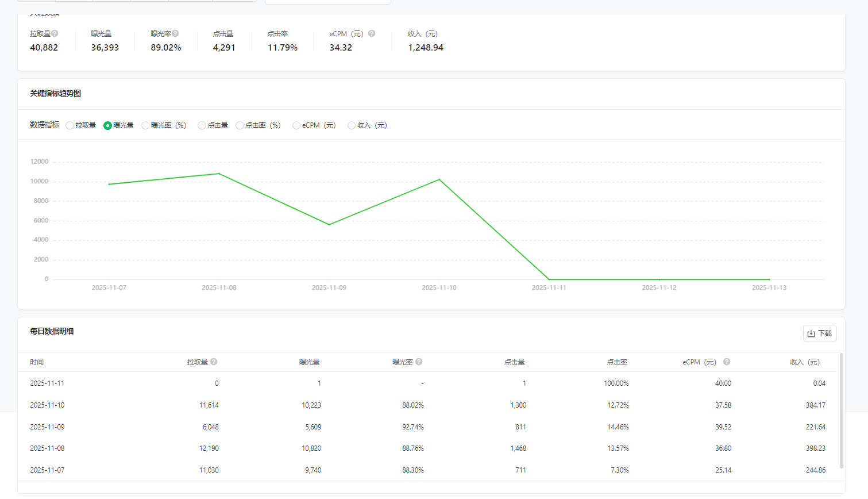Click chart data point at 2025-11-09
Viewport: 868px width, 499px height.
329,225
